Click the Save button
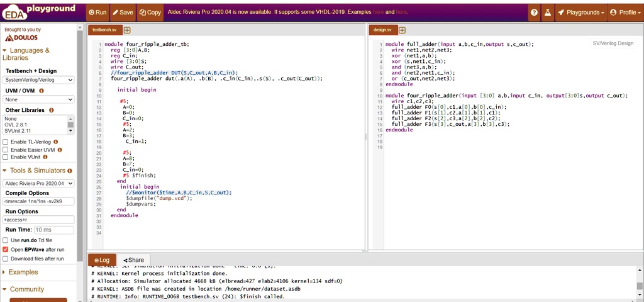644x302 pixels. [123, 13]
